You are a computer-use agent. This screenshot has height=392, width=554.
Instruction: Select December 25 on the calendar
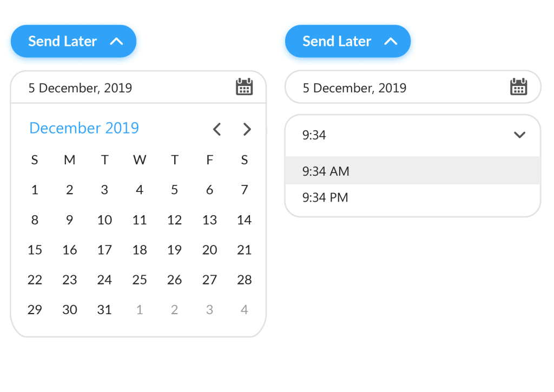pyautogui.click(x=140, y=280)
